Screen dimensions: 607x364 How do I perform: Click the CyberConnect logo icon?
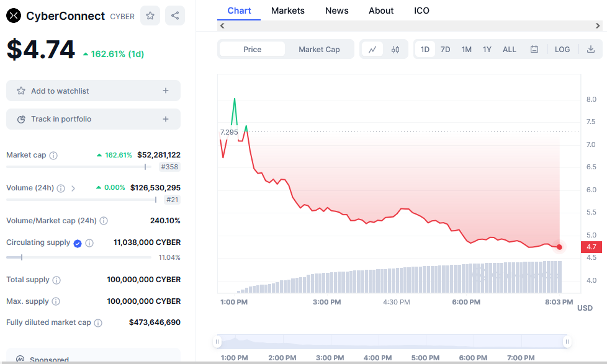click(14, 16)
